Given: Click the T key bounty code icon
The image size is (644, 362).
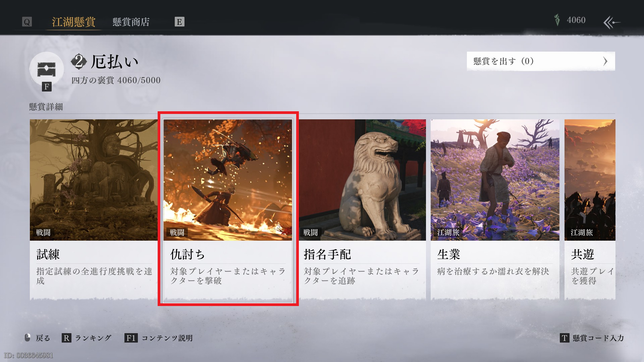Looking at the screenshot, I should coord(564,338).
